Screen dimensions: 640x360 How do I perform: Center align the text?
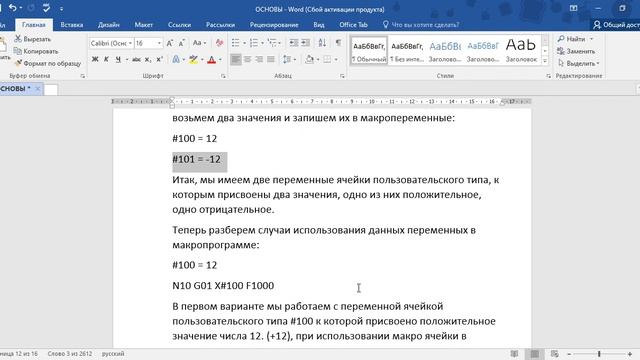(x=247, y=60)
